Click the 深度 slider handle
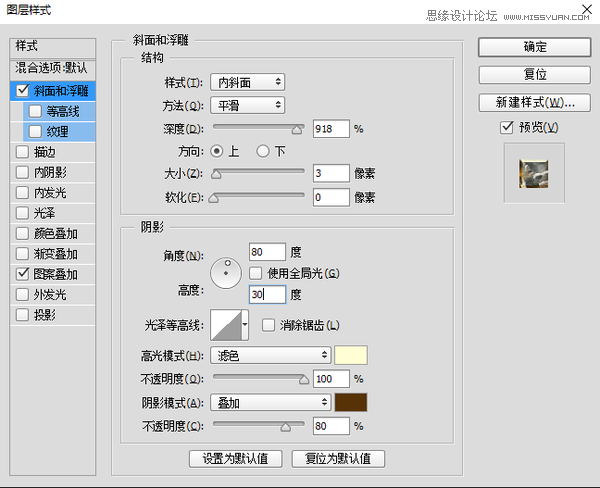 click(297, 130)
